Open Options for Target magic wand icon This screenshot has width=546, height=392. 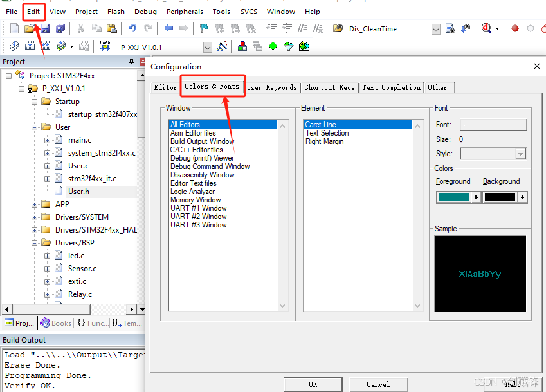tap(222, 46)
